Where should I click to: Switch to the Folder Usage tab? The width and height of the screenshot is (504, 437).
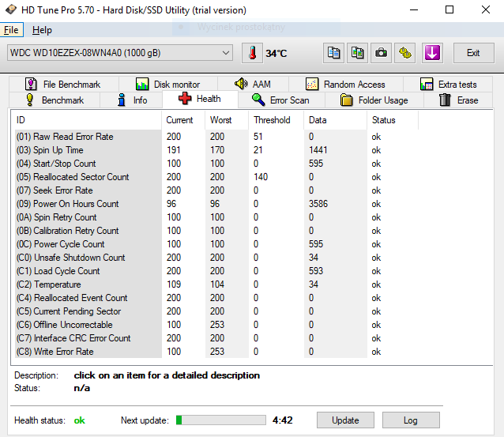(374, 100)
